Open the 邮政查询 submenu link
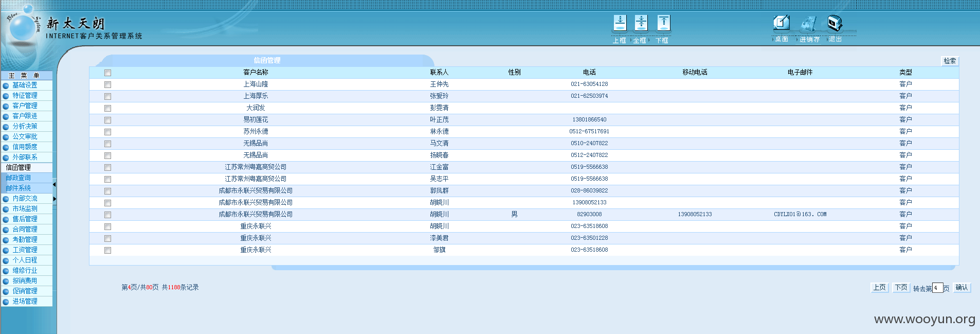This screenshot has width=980, height=334. [x=19, y=178]
